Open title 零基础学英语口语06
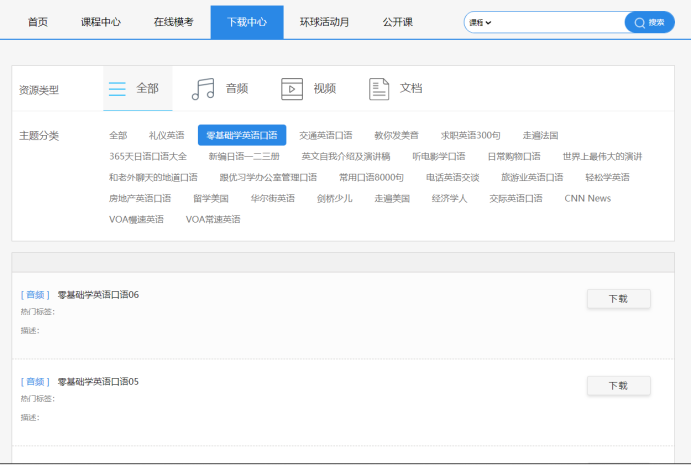The height and width of the screenshot is (465, 692). [x=98, y=295]
